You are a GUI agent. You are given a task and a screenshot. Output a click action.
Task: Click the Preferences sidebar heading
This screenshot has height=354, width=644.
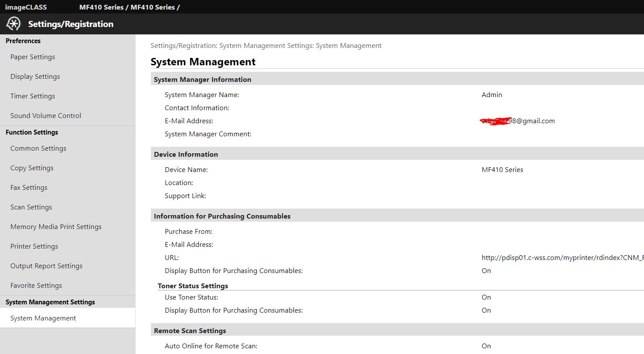point(23,41)
